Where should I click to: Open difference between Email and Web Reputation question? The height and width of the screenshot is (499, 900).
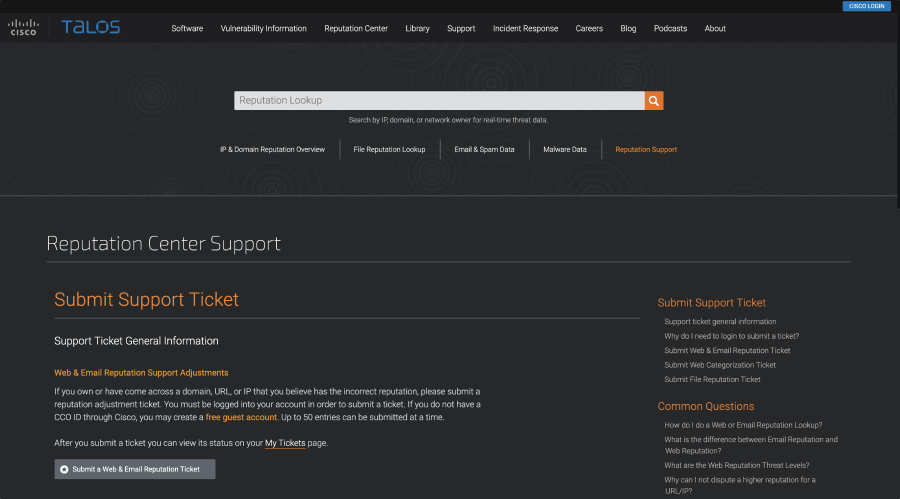coord(751,445)
